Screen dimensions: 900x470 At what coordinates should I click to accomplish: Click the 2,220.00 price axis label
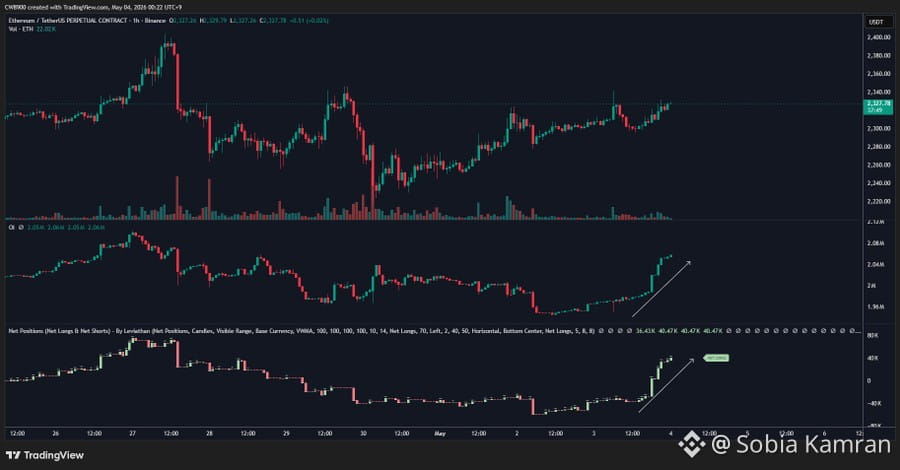coord(879,201)
